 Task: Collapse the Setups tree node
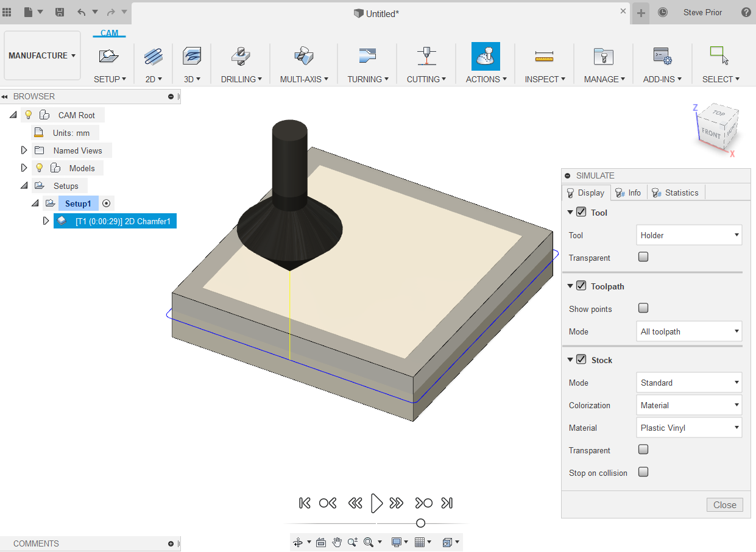point(24,185)
